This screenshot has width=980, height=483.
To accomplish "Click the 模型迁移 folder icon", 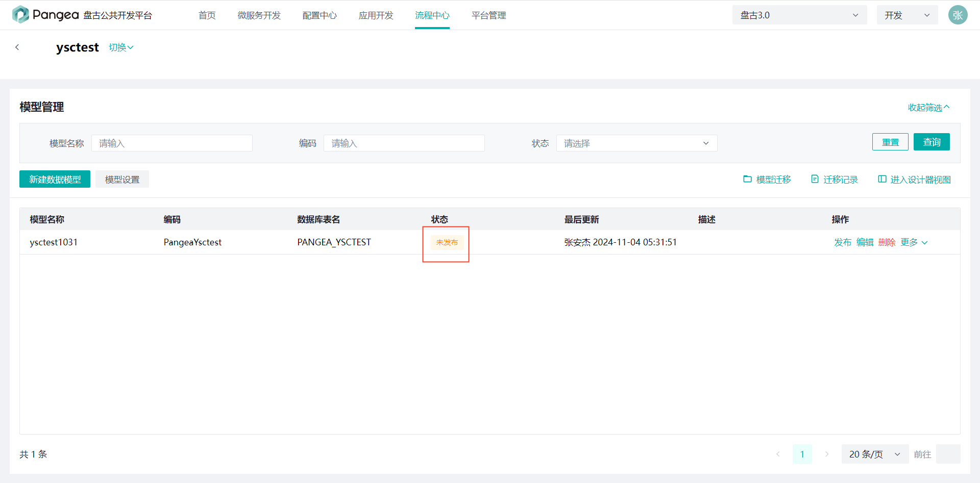I will click(x=747, y=179).
